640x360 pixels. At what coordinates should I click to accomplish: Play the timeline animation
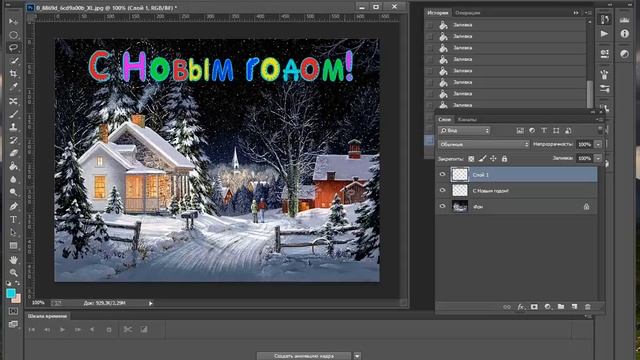point(62,329)
